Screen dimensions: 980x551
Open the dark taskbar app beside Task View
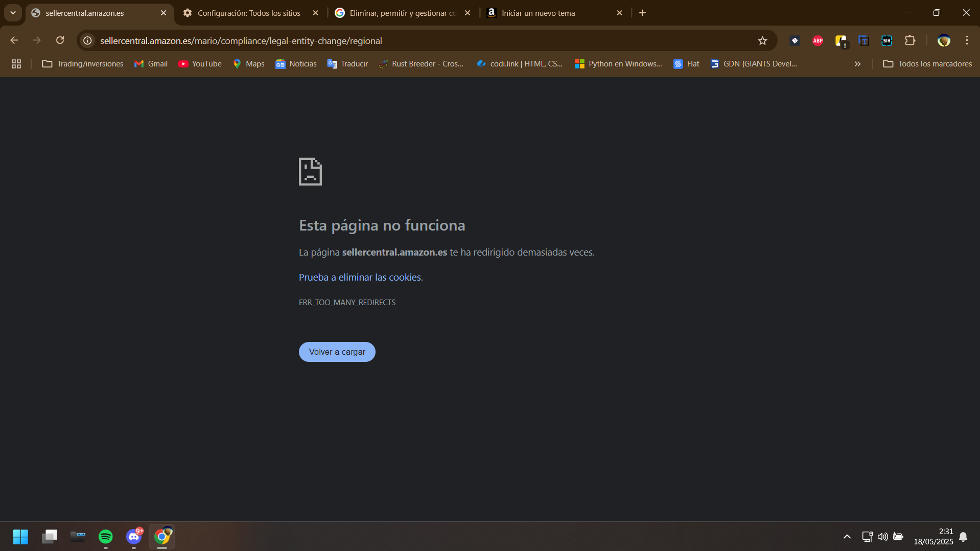78,537
